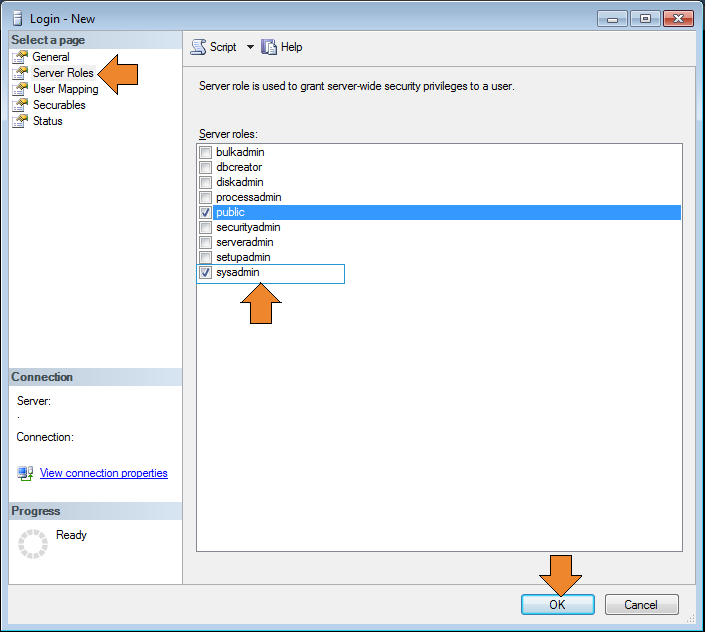Click the Status page icon
705x632 pixels.
click(x=20, y=121)
